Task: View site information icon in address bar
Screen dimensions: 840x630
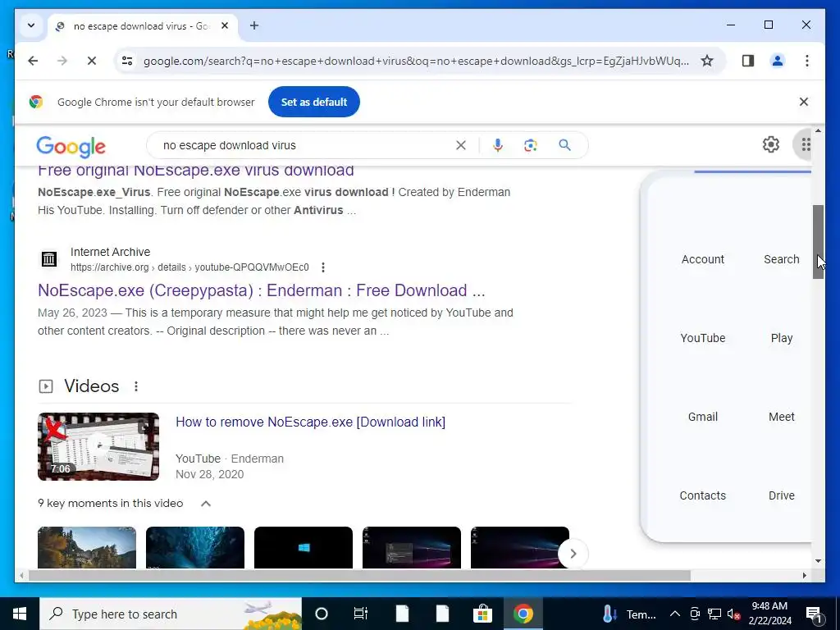Action: 127,61
